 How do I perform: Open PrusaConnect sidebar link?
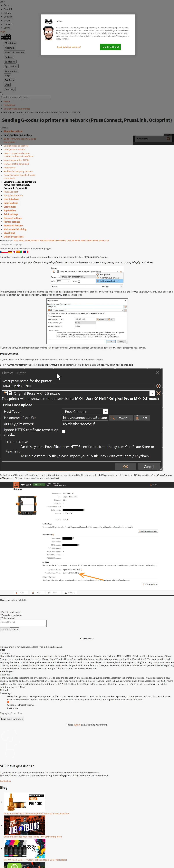click(x=11, y=192)
